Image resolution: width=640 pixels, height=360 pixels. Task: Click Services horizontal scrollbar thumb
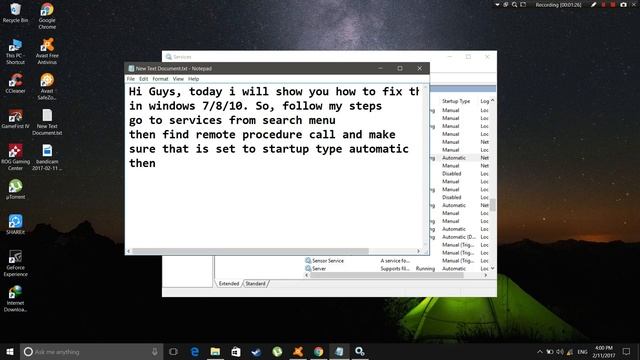[x=387, y=275]
